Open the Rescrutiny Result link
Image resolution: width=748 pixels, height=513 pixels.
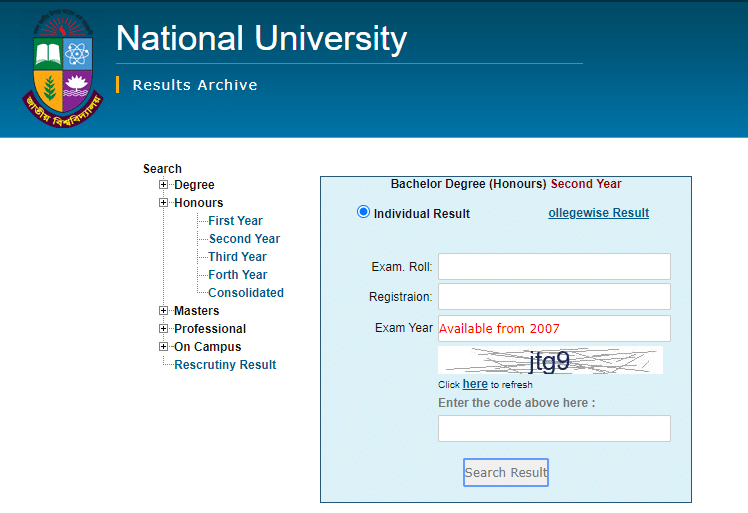pos(225,365)
